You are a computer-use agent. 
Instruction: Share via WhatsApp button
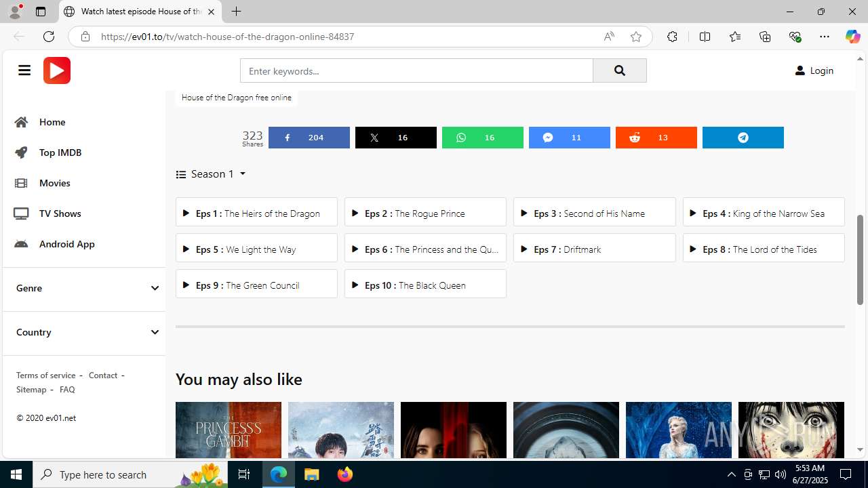coord(483,138)
